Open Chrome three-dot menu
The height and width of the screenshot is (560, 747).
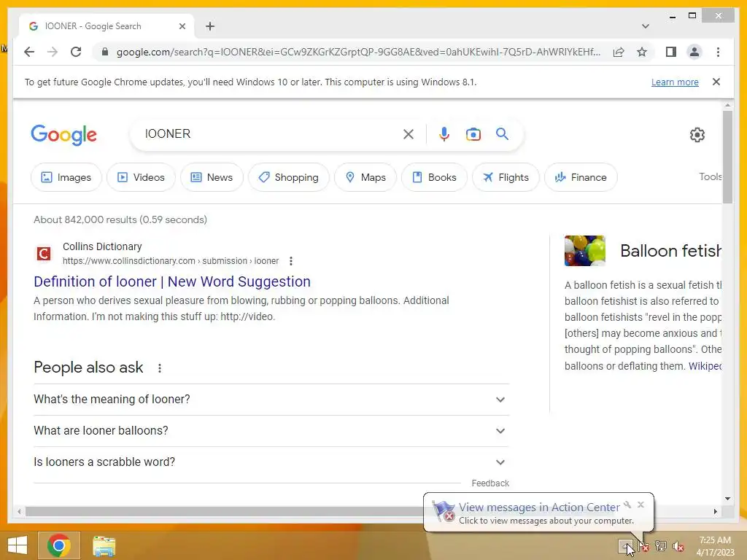[x=718, y=52]
